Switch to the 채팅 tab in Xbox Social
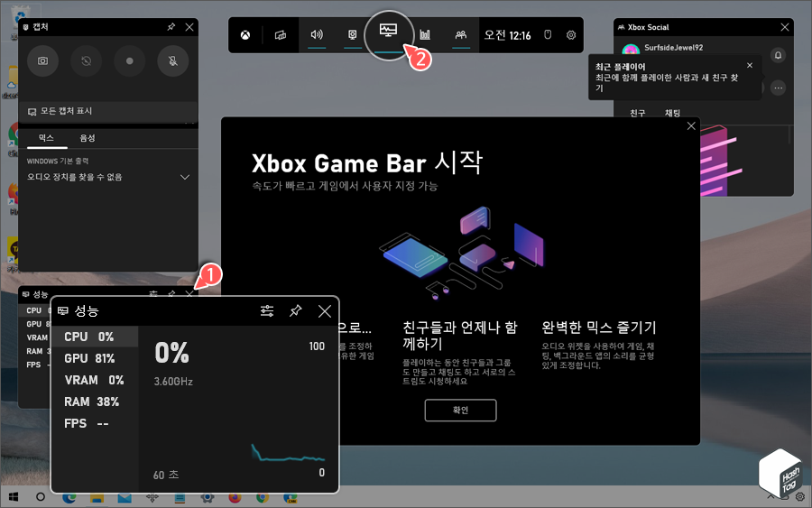 (x=672, y=113)
